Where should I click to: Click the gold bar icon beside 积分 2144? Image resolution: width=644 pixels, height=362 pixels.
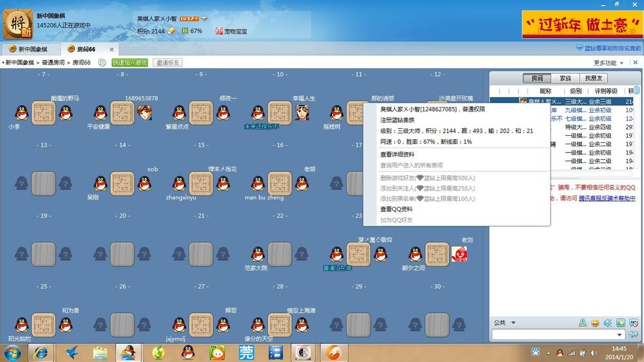(172, 31)
